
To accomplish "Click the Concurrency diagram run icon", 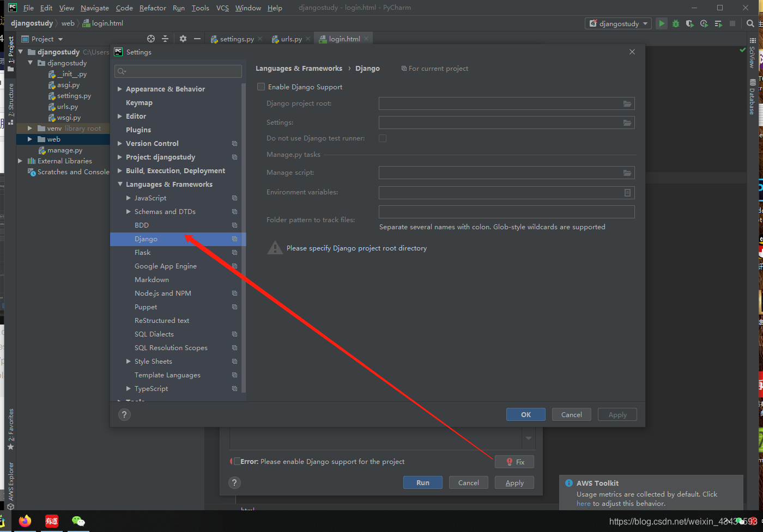I will (x=718, y=23).
